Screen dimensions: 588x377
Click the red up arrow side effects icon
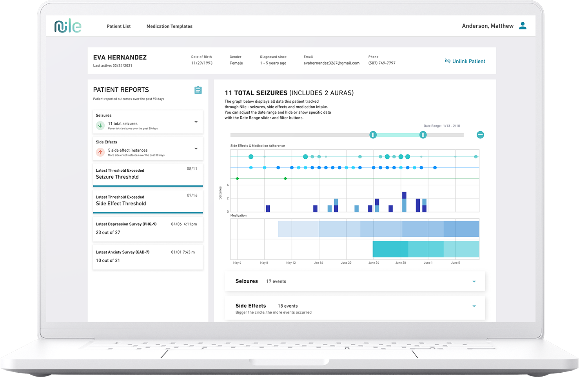click(100, 152)
